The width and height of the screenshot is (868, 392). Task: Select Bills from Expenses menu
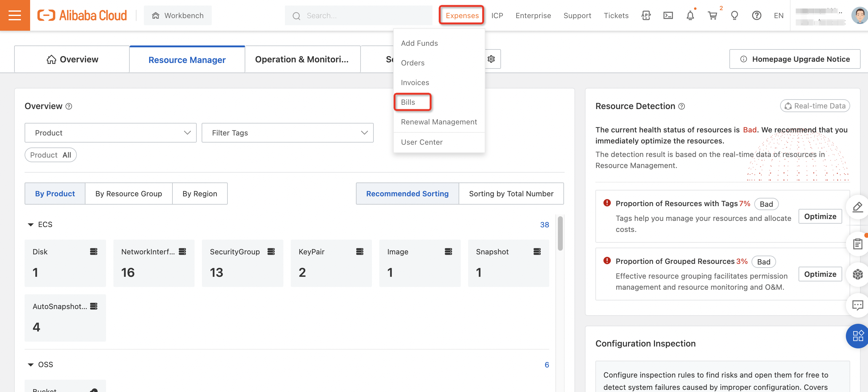(408, 102)
